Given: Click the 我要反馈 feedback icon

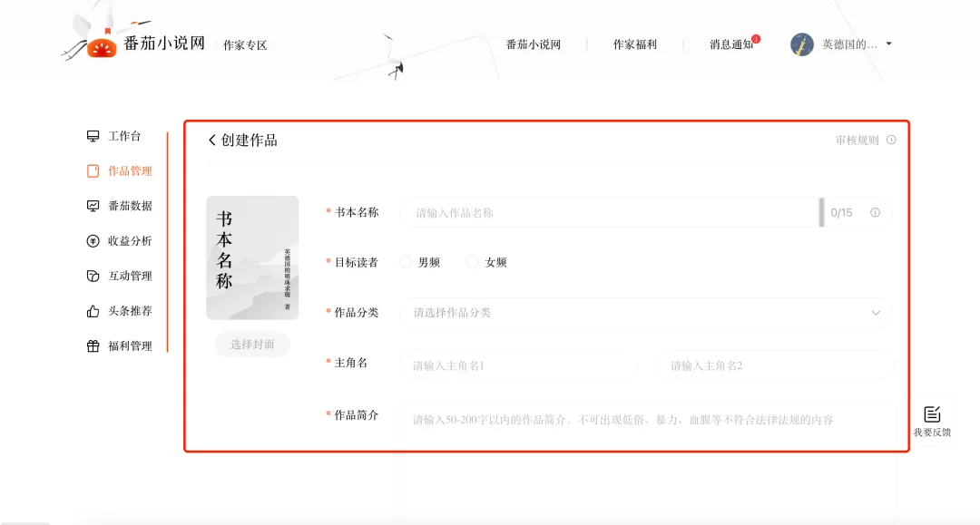Looking at the screenshot, I should click(932, 414).
